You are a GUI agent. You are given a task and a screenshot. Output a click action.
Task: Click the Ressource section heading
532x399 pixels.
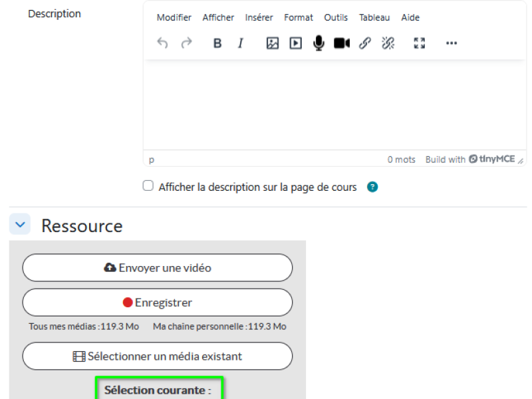tap(82, 226)
